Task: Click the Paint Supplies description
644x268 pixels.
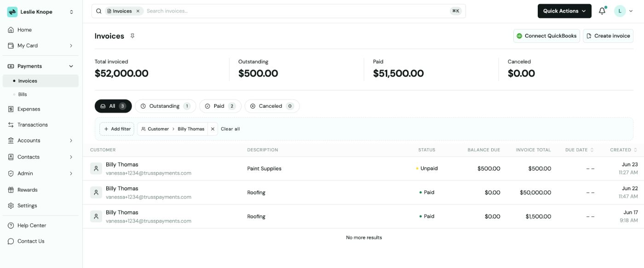Action: pos(264,169)
